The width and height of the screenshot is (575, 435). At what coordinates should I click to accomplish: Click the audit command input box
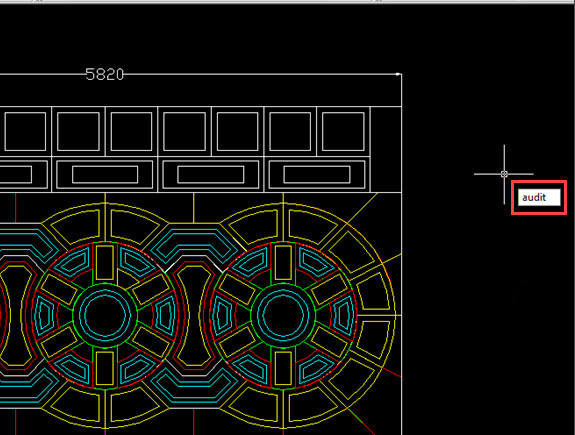(539, 197)
